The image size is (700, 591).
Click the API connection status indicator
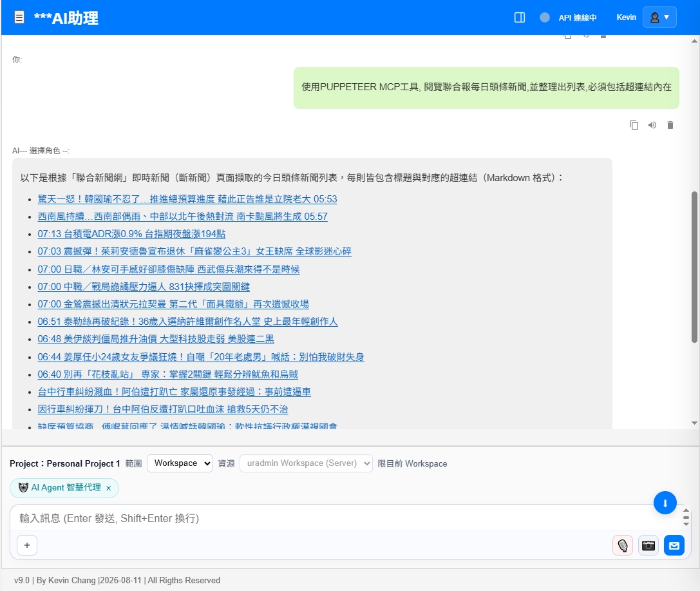545,17
